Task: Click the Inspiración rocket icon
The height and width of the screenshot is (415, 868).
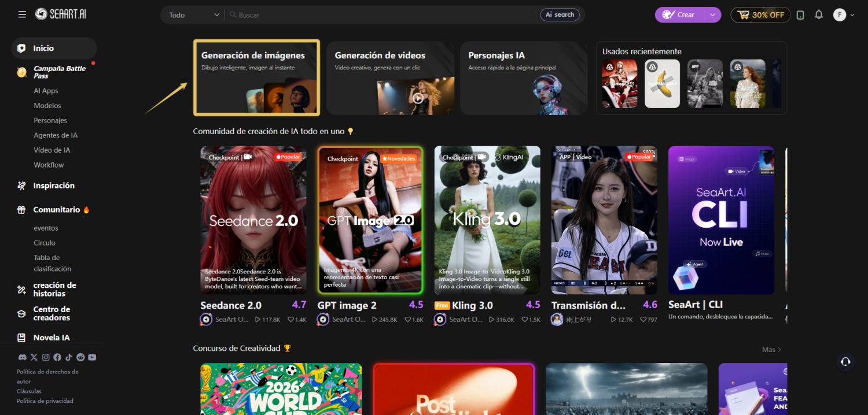Action: 21,186
